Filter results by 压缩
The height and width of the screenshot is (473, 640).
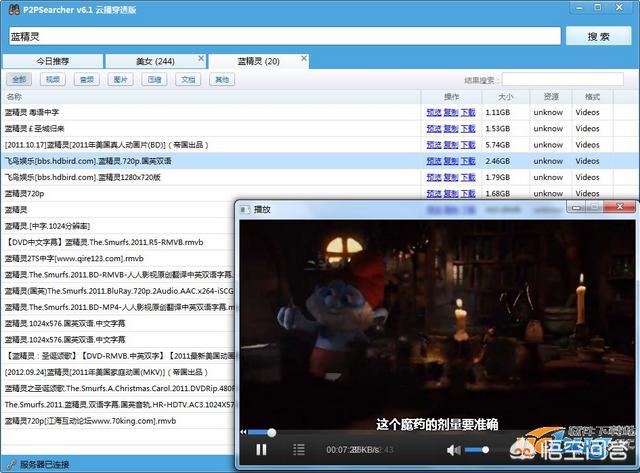(154, 79)
